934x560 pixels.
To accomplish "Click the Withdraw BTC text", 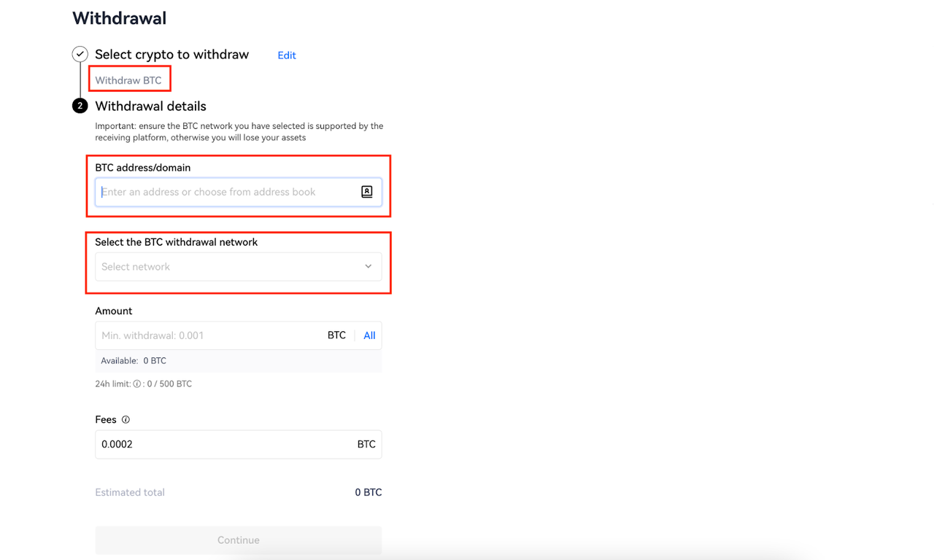I will (128, 80).
